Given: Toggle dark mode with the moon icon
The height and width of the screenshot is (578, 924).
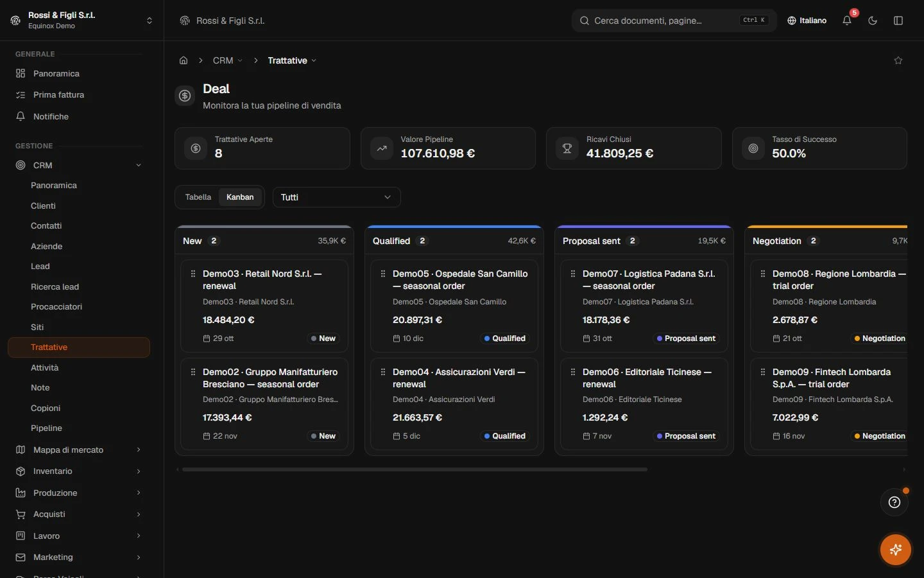Looking at the screenshot, I should 873,21.
